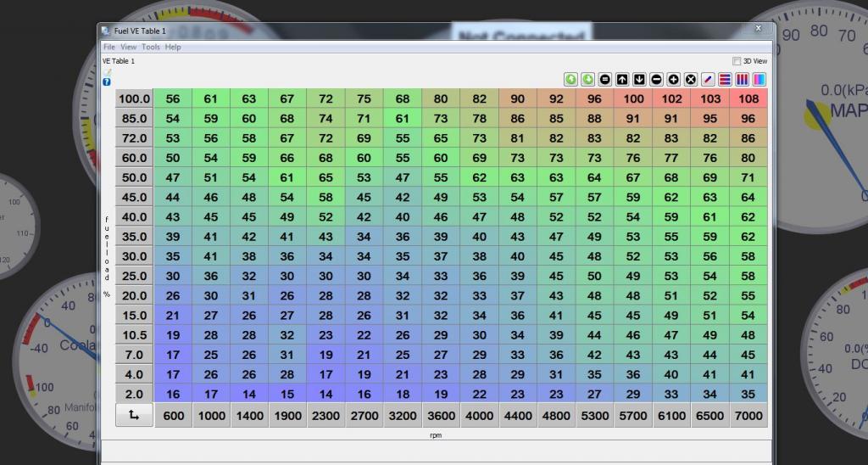Open the View menu
Viewport: 868px width, 465px height.
tap(129, 48)
